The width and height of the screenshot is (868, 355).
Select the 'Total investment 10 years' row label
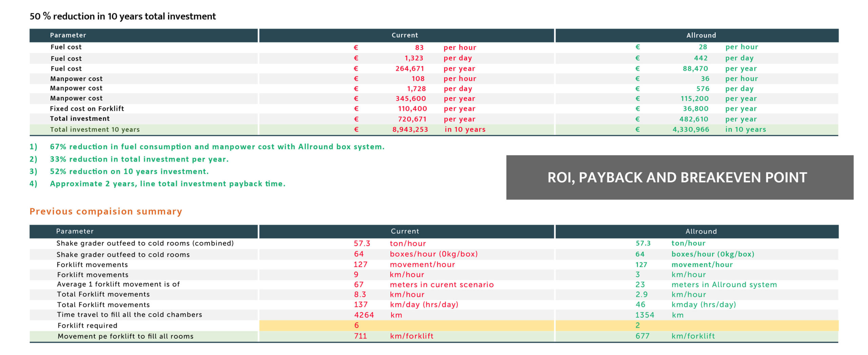(x=95, y=129)
